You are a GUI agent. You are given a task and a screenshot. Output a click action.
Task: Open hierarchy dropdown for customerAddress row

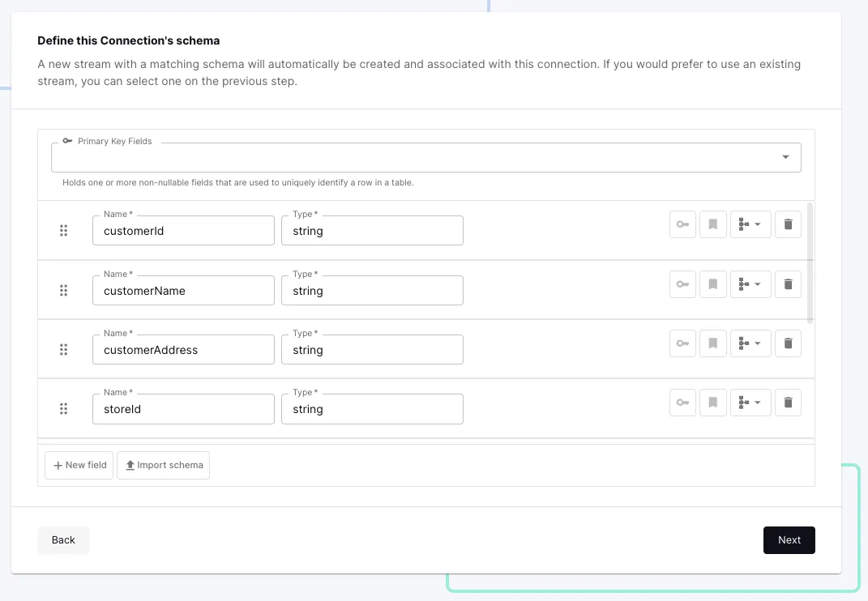coord(750,343)
